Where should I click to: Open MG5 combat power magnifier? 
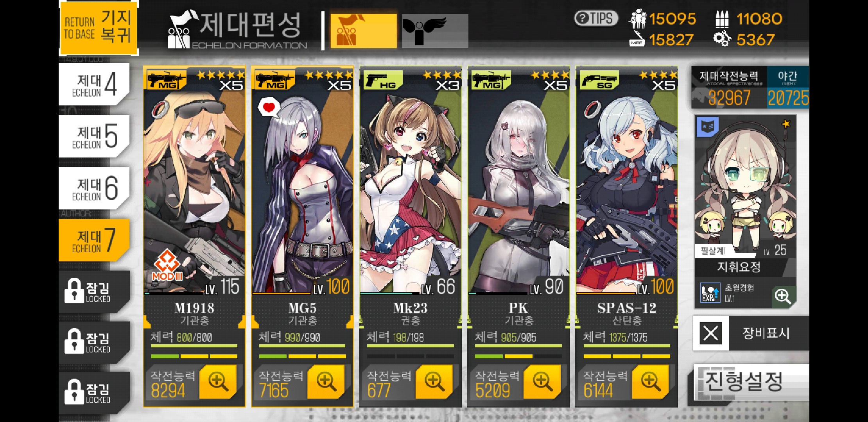click(x=326, y=381)
